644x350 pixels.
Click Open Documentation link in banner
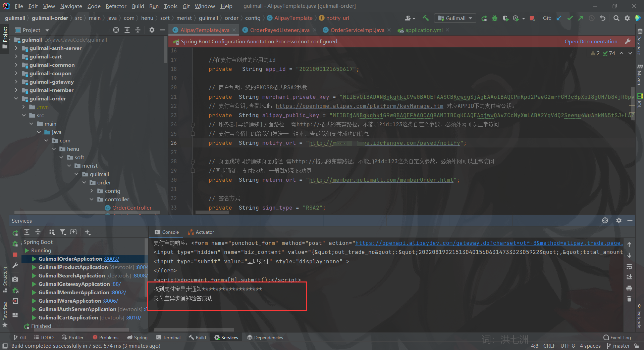593,41
